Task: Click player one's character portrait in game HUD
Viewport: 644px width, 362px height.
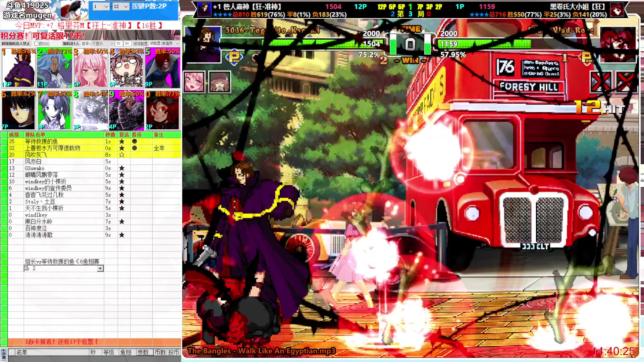Action: point(202,44)
